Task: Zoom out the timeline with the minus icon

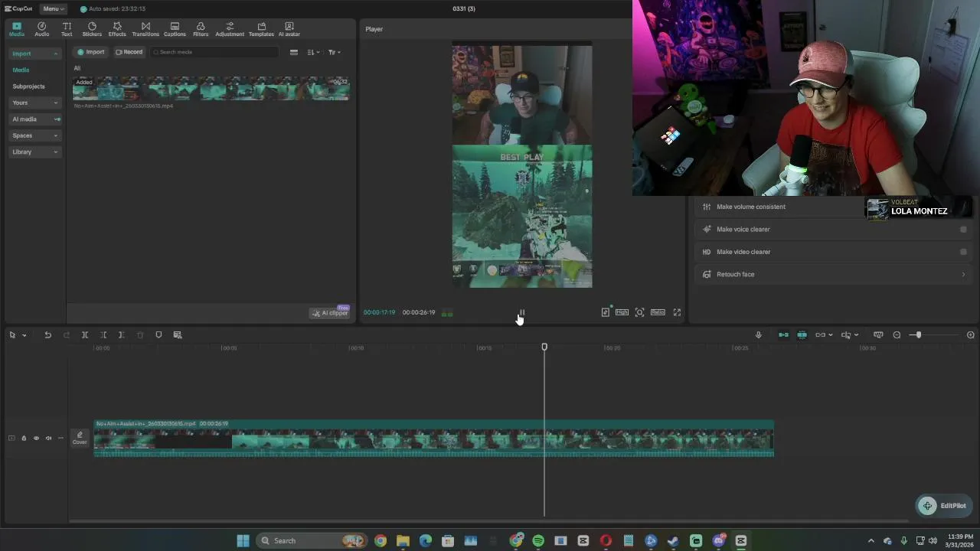Action: pos(897,335)
